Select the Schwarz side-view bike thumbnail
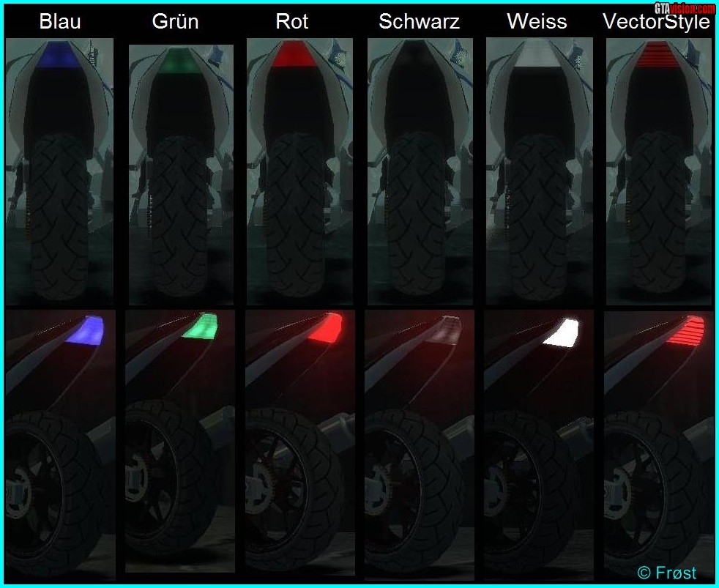The width and height of the screenshot is (719, 588). pos(420,442)
